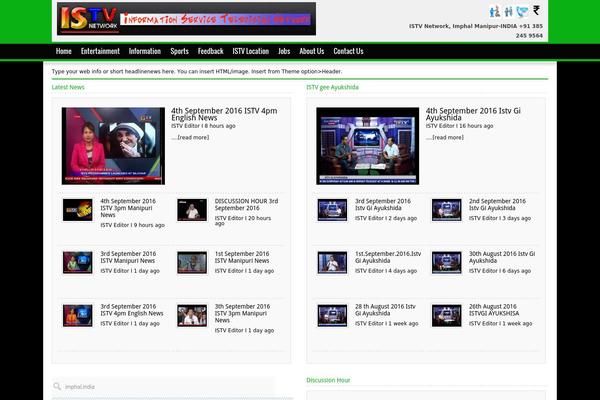Click the headline news ticker text
The height and width of the screenshot is (400, 600).
click(197, 71)
